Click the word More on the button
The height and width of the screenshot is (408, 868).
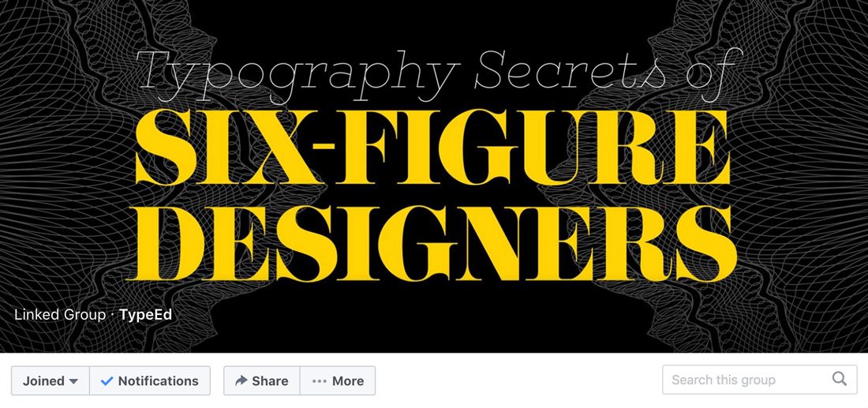point(348,381)
